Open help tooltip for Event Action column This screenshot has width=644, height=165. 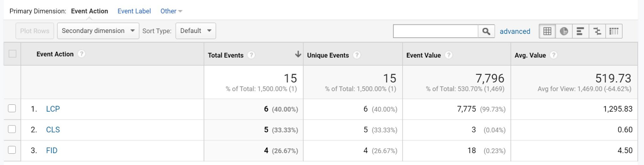click(x=82, y=54)
